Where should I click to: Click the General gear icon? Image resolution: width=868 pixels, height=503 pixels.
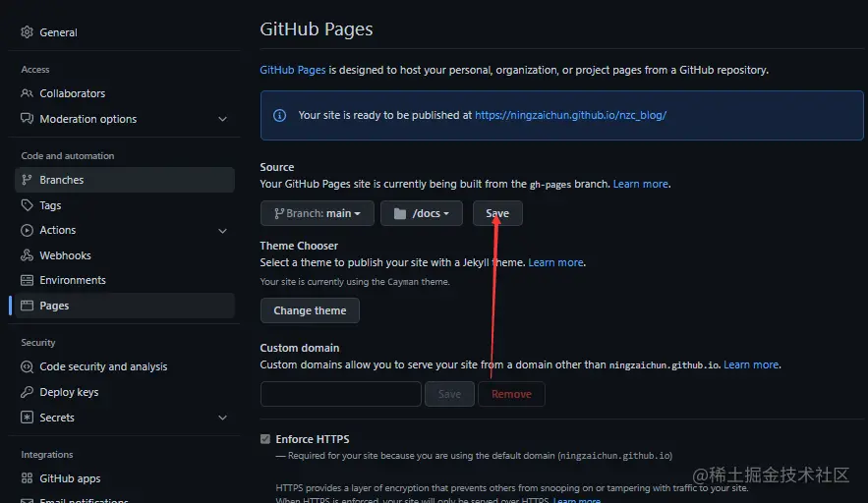(27, 32)
